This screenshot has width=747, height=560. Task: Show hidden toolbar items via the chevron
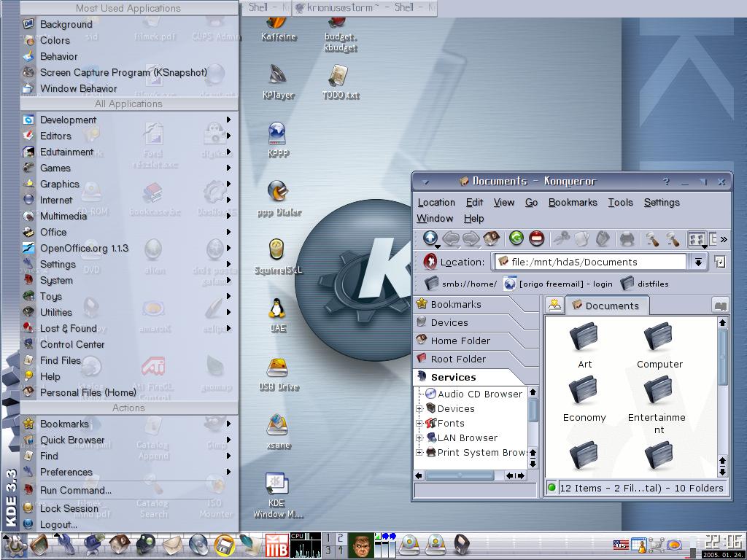[x=724, y=239]
